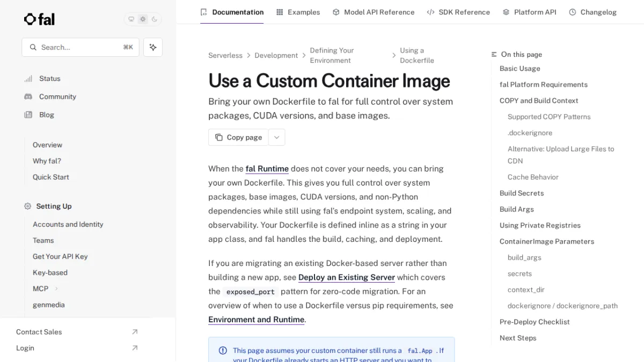Switch to system theme monitor icon
644x362 pixels.
click(131, 19)
